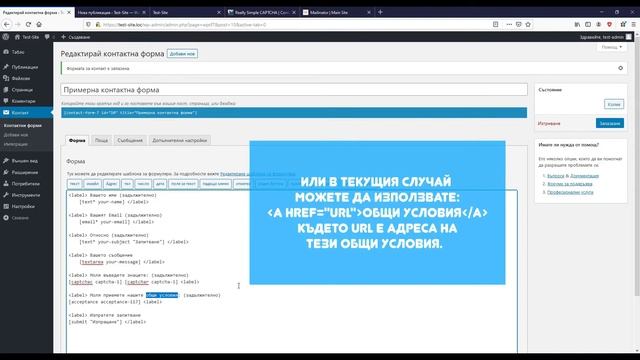Screen dimensions: 640x360
Task: Insert an Адрес URL tag
Action: click(111, 184)
